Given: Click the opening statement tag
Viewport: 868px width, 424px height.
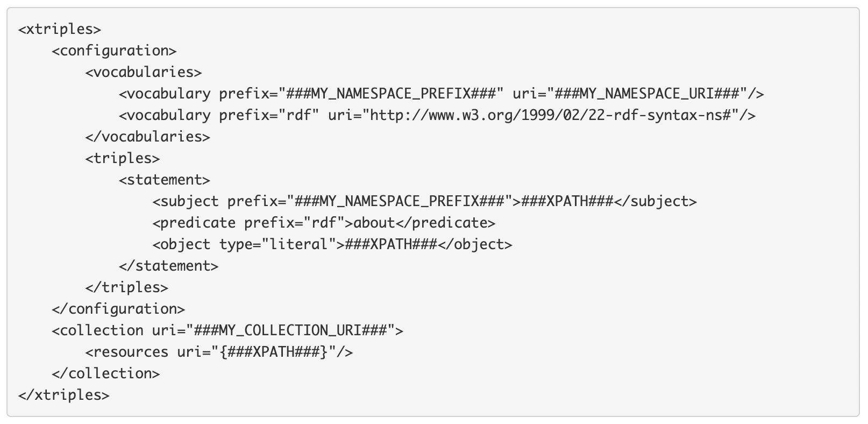Looking at the screenshot, I should pyautogui.click(x=165, y=180).
